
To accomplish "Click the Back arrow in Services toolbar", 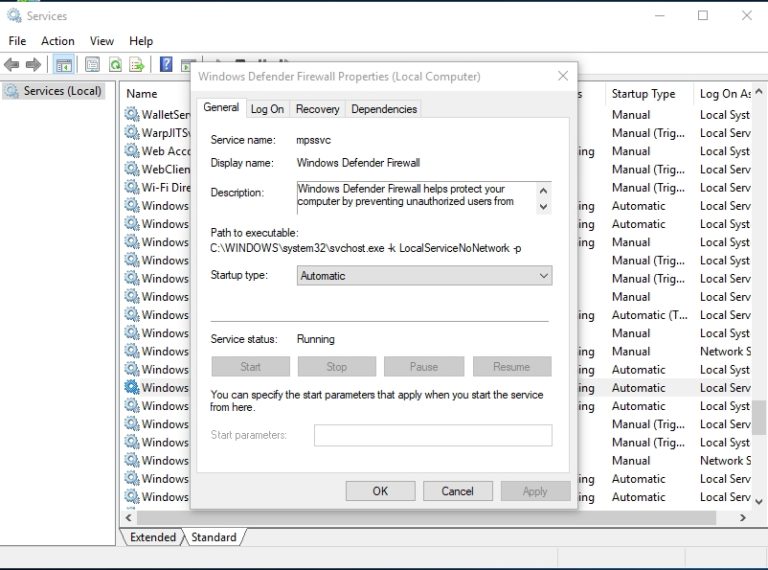I will 11,64.
